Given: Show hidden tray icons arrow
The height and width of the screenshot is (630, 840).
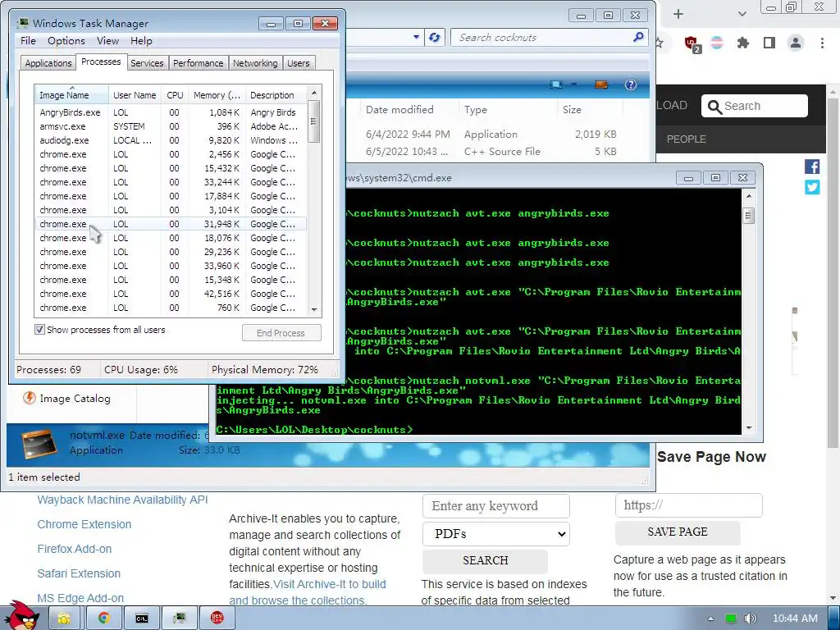Looking at the screenshot, I should point(710,619).
